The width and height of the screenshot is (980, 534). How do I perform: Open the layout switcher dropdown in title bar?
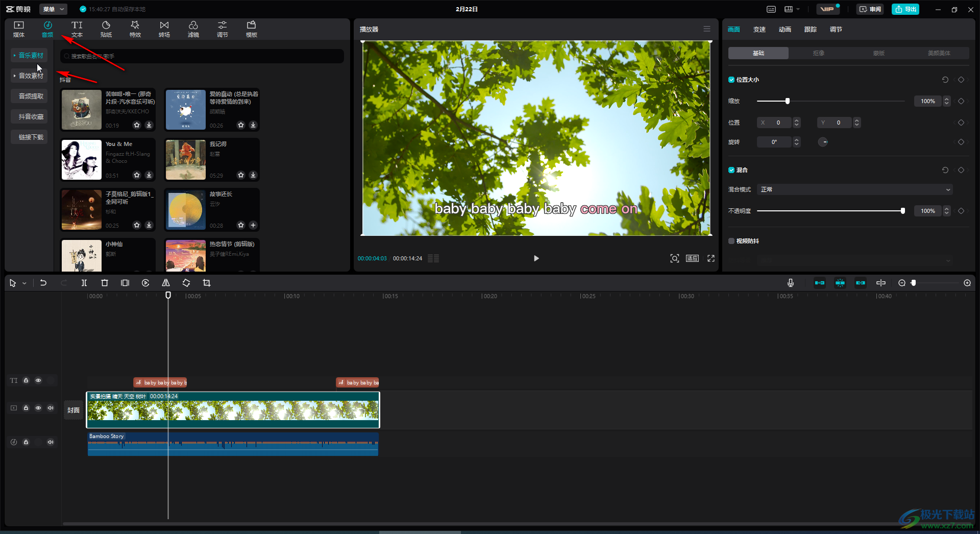click(792, 9)
